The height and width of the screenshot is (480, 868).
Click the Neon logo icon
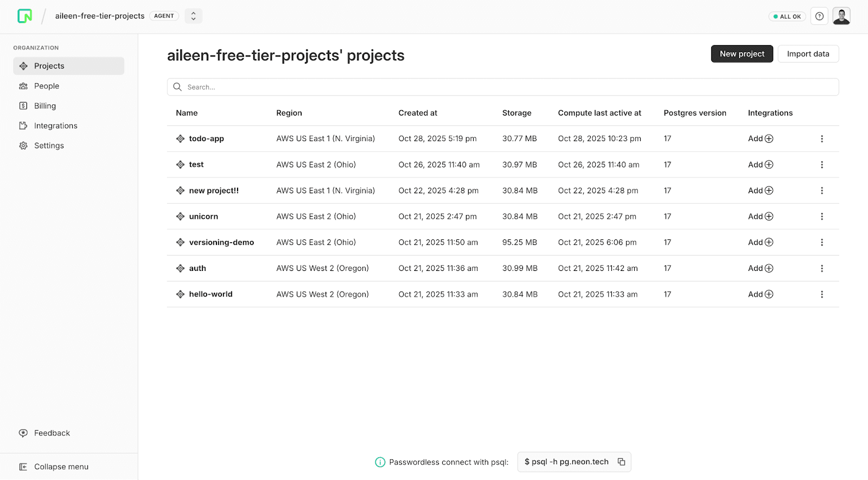[x=24, y=16]
